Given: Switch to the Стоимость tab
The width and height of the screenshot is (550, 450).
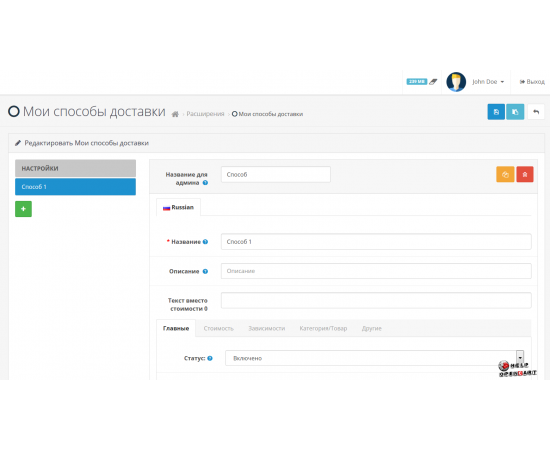Looking at the screenshot, I should [219, 328].
